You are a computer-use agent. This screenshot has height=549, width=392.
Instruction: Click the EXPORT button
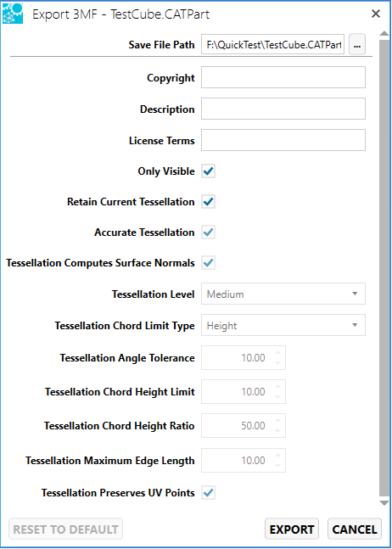(x=292, y=529)
